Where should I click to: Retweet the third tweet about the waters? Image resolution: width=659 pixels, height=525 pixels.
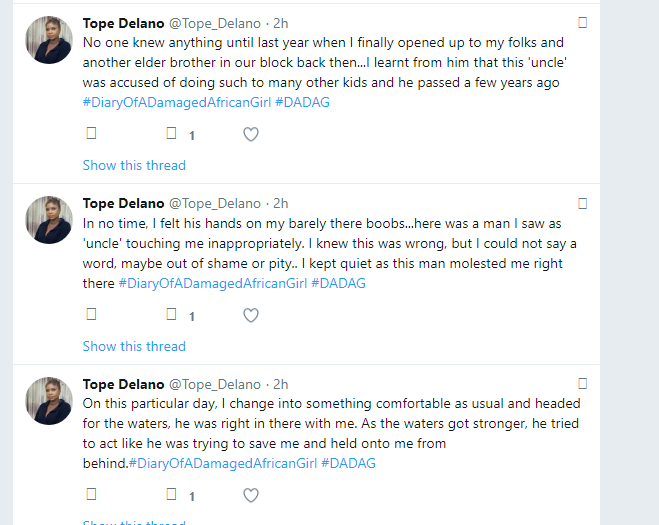(171, 494)
